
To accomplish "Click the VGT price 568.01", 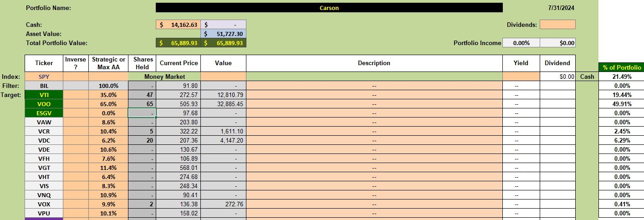I will (x=178, y=168).
